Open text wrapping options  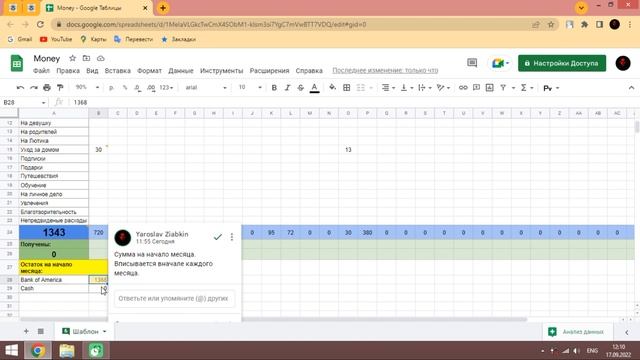click(424, 88)
